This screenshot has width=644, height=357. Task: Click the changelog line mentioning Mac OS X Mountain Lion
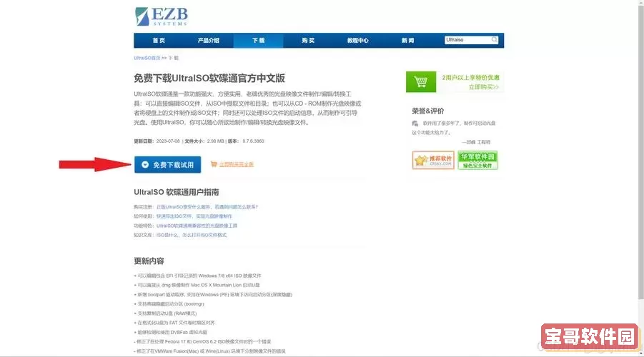pos(197,285)
